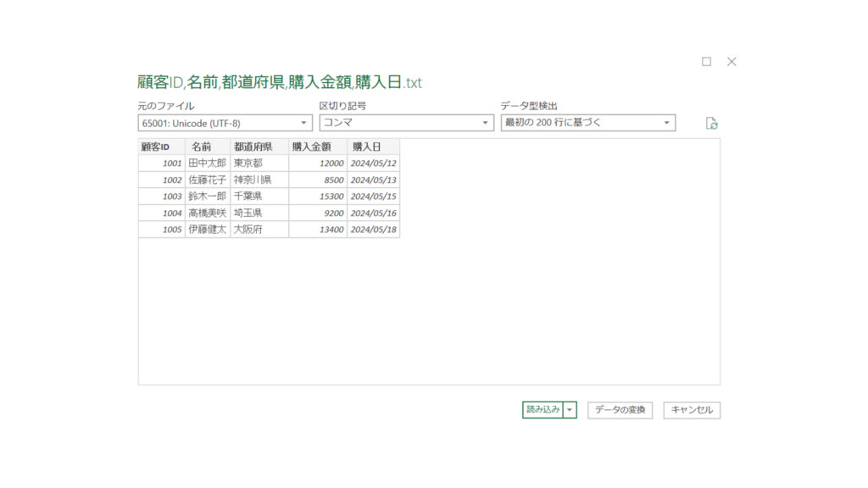Viewport: 868px width, 488px height.
Task: Click the 都道府県 column header
Action: [259, 147]
